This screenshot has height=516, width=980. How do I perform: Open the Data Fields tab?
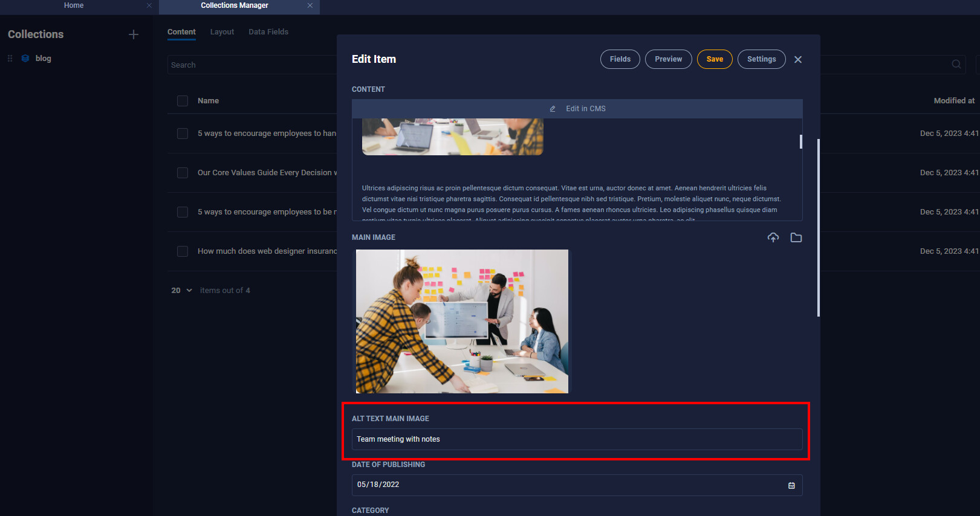click(x=268, y=32)
